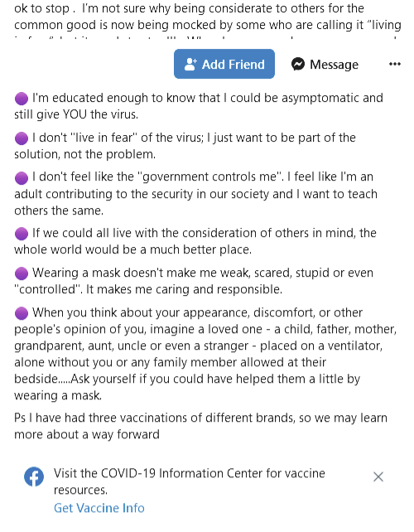Click purple circle before "I don't feel like"
This screenshot has height=532, width=414.
22,178
